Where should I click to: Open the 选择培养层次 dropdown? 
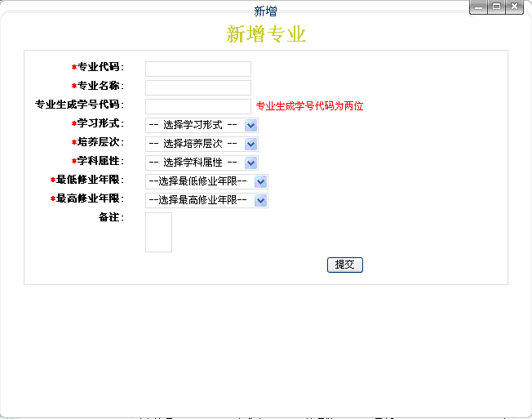[202, 144]
